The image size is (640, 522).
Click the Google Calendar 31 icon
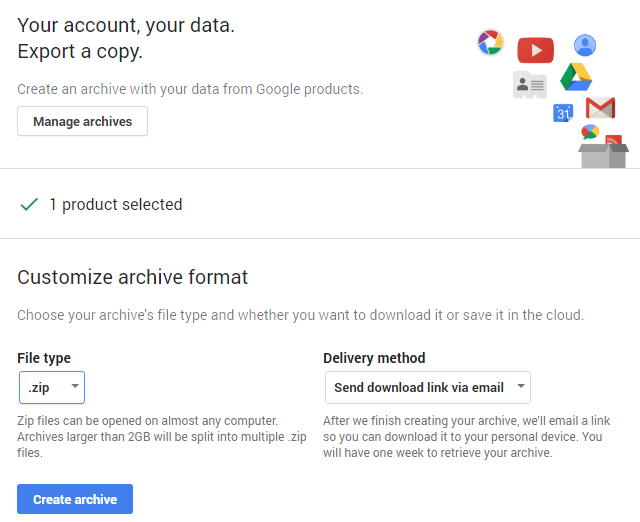(x=563, y=113)
